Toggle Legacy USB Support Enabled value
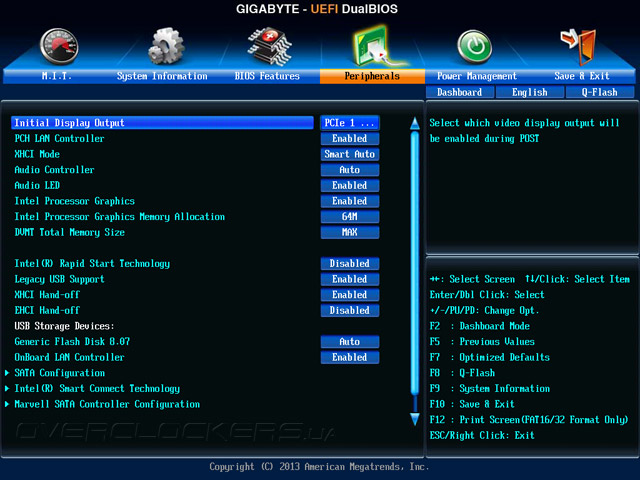Image resolution: width=640 pixels, height=480 pixels. click(349, 279)
